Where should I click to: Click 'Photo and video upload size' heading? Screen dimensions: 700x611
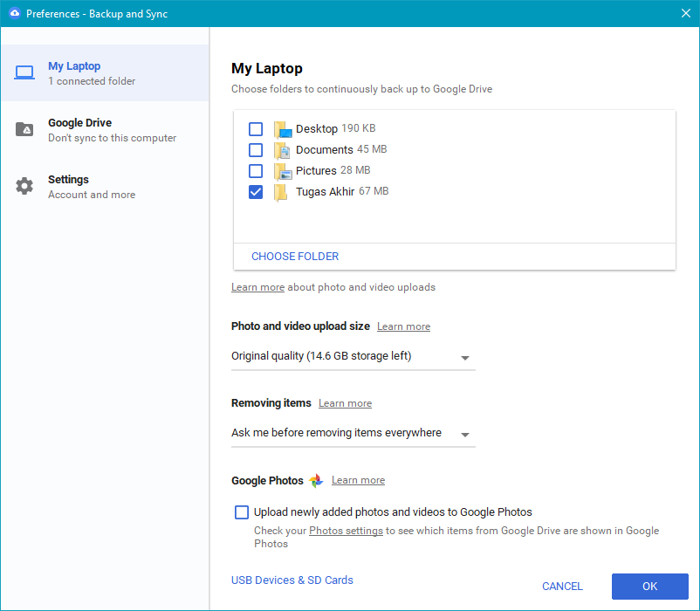pos(300,326)
